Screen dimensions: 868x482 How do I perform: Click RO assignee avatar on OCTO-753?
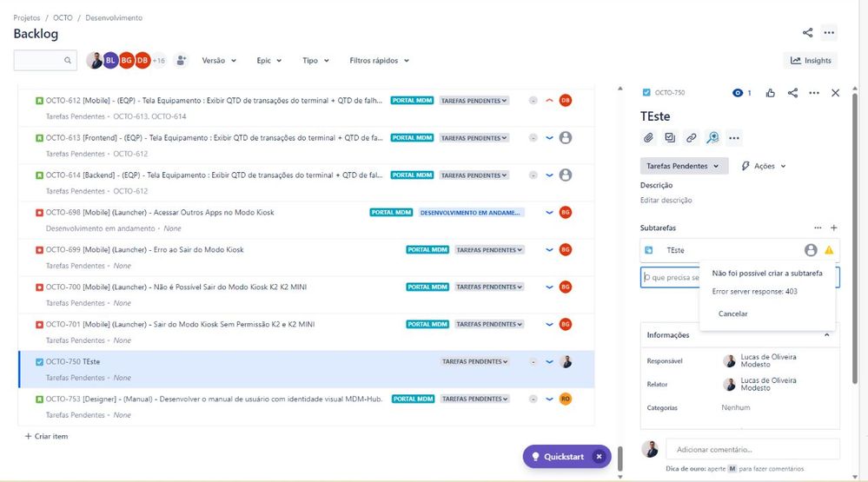pos(565,399)
